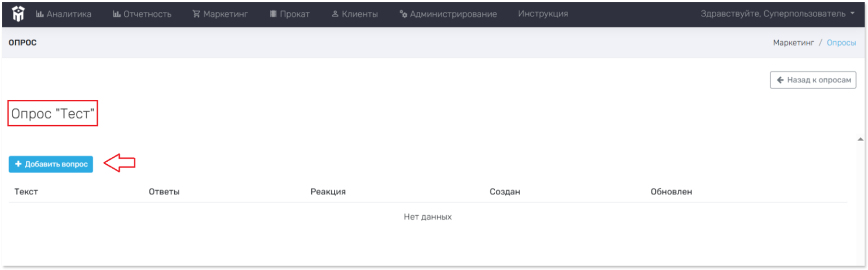Click the left arrow icon on Назад к опросам
This screenshot has height=270, width=868.
pos(780,80)
